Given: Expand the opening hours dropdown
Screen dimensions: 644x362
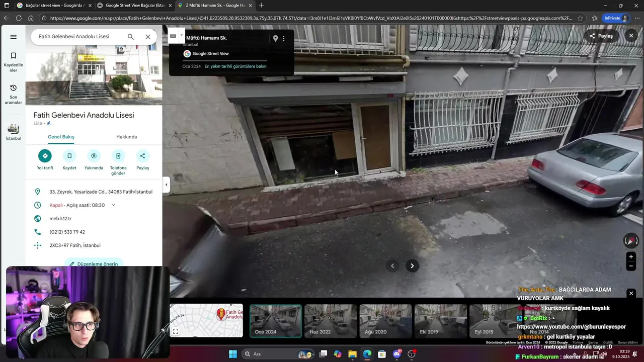Looking at the screenshot, I should (113, 205).
